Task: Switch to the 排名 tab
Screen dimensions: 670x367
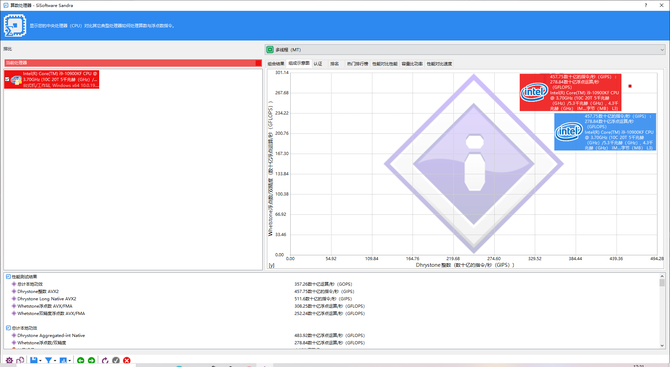Action: [x=335, y=64]
